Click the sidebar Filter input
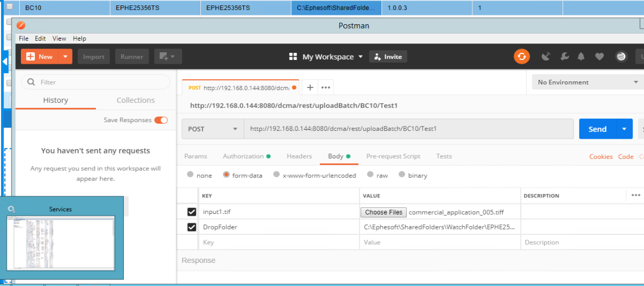The height and width of the screenshot is (286, 644). tap(95, 82)
